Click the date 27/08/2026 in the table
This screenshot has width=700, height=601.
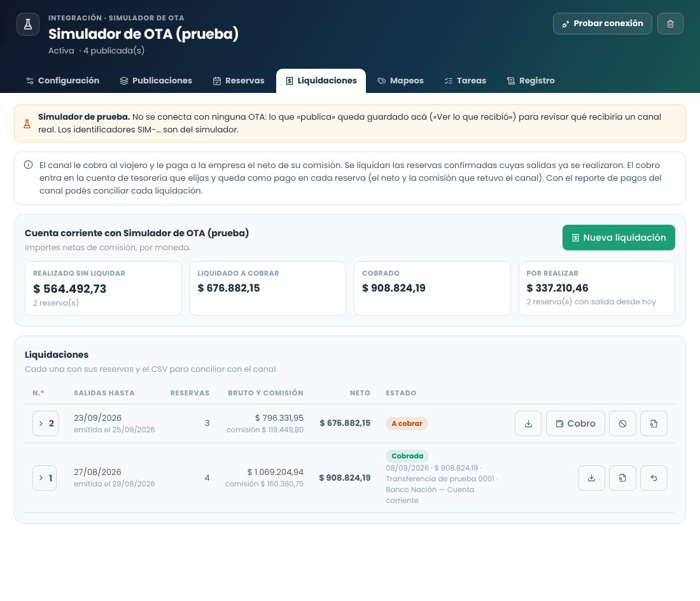coord(97,472)
